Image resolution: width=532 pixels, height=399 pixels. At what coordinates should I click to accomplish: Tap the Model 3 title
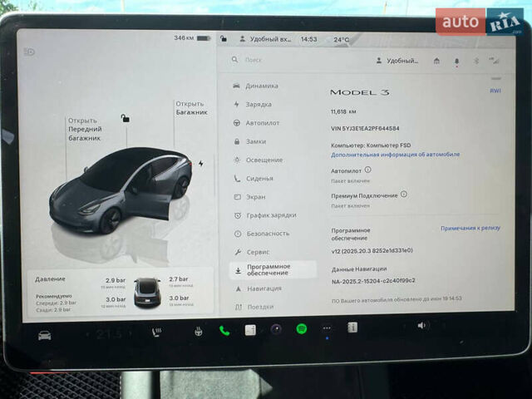[x=360, y=92]
